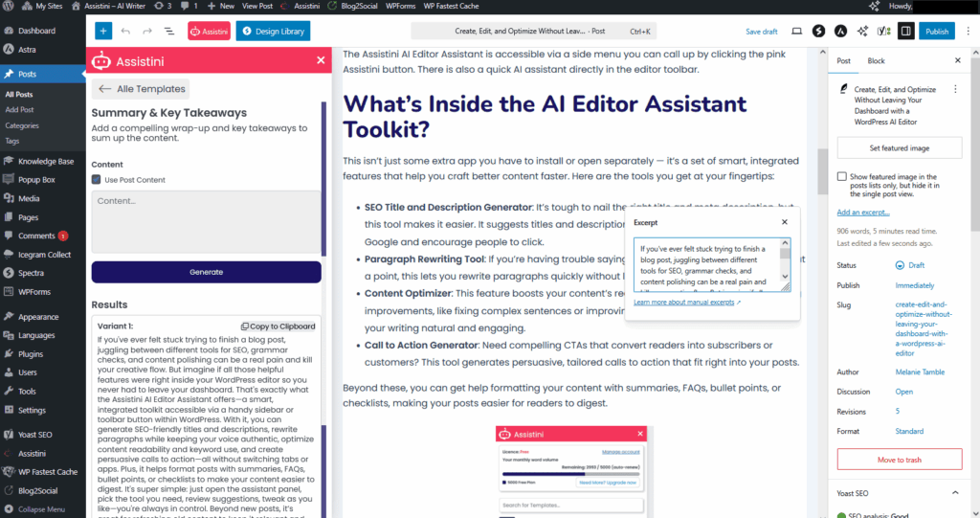Open the command palette document title bar
Image resolution: width=980 pixels, height=518 pixels.
pos(533,31)
